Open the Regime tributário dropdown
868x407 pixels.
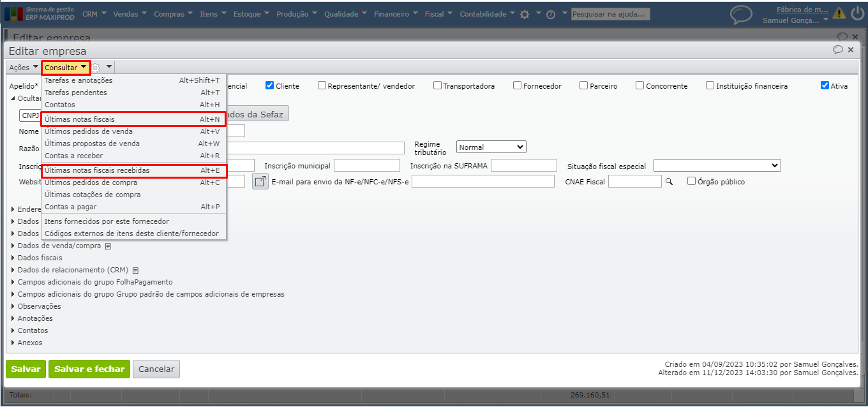(491, 147)
